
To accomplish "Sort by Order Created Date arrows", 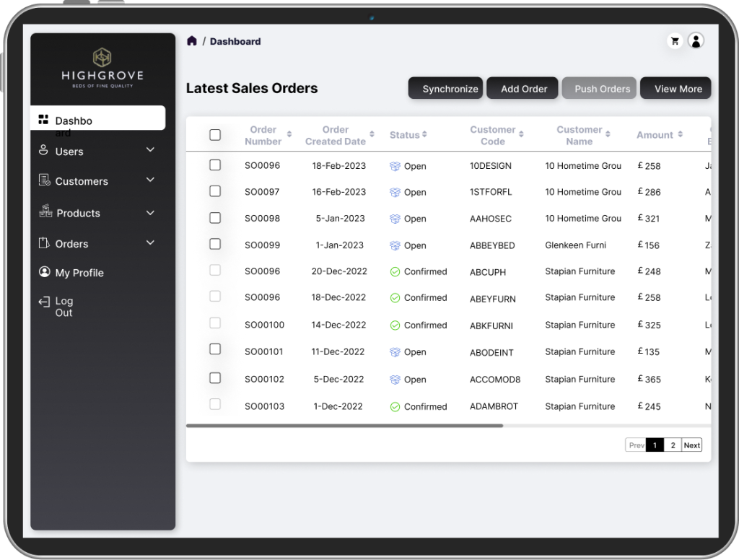I will (x=372, y=134).
